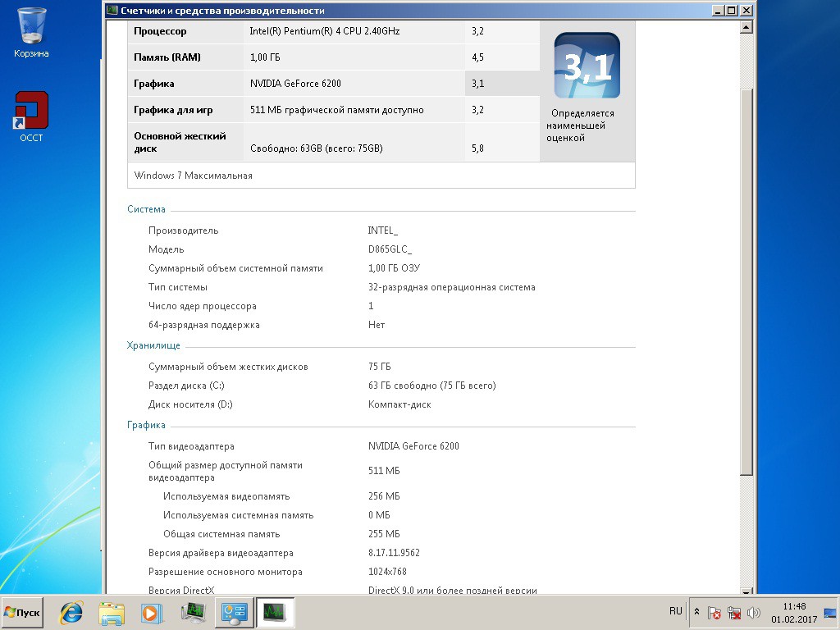Launch the ОССТ desktop shortcut
This screenshot has height=630, width=840.
point(32,116)
